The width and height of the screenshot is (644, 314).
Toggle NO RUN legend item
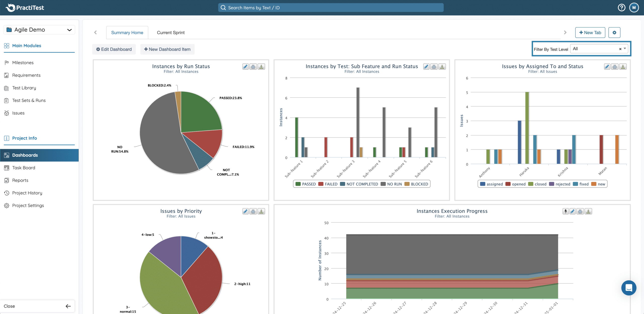391,184
